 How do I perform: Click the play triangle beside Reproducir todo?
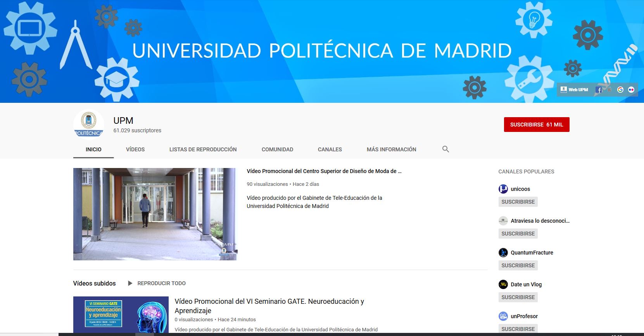pos(130,283)
